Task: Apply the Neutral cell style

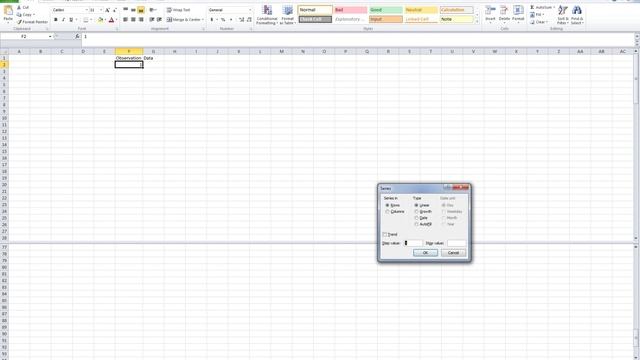Action: click(421, 10)
